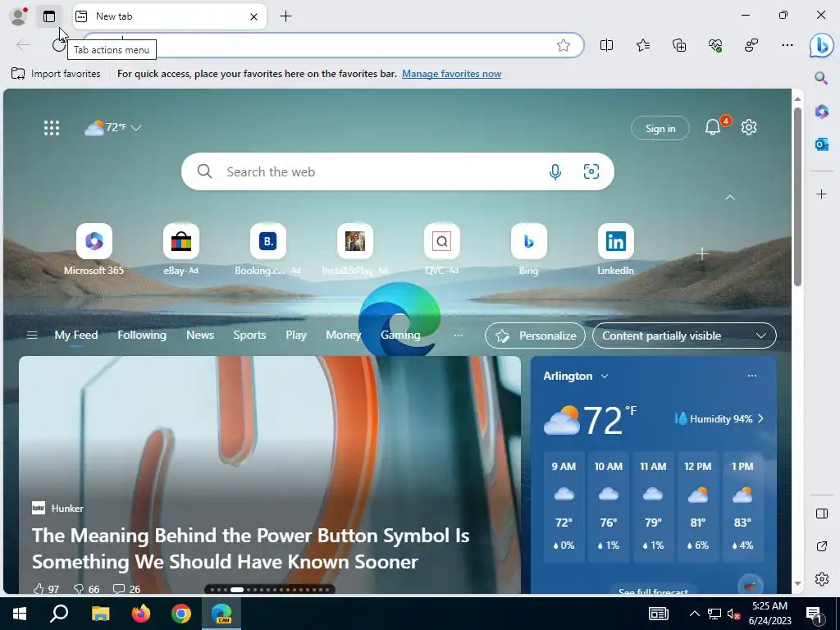This screenshot has height=630, width=840.
Task: Open a new tab with plus button
Action: click(x=286, y=16)
